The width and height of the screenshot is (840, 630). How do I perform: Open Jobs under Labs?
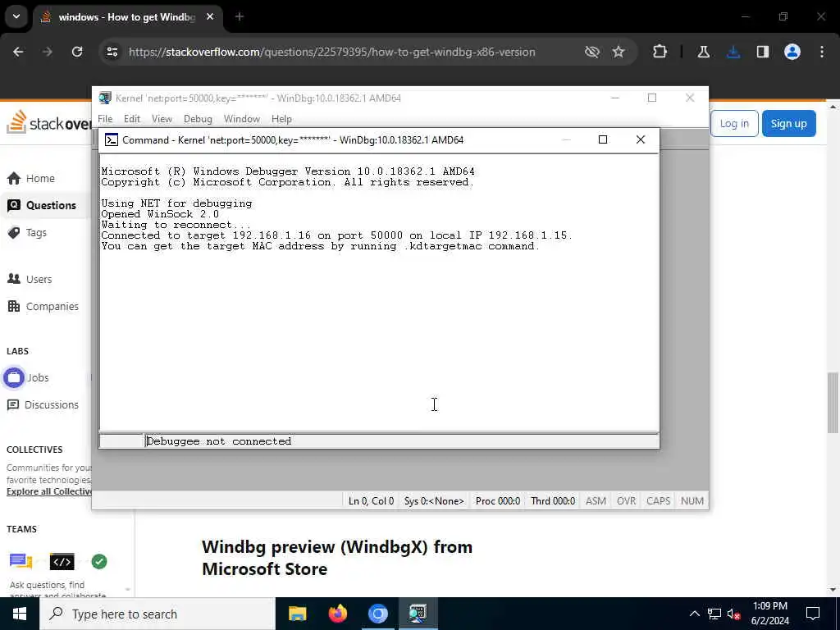(x=38, y=377)
